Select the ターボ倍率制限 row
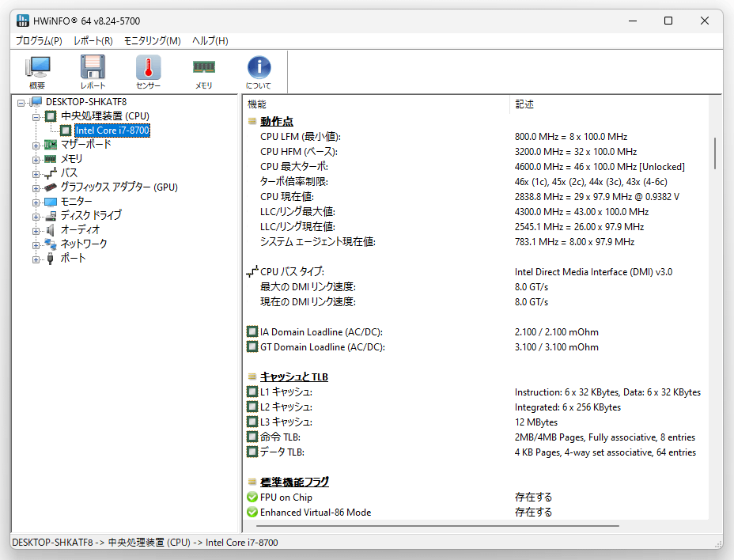The height and width of the screenshot is (560, 734). point(475,182)
